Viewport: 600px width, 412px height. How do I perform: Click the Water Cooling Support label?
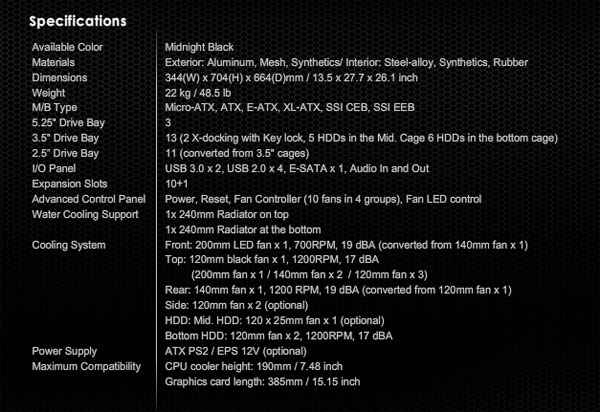pyautogui.click(x=85, y=215)
